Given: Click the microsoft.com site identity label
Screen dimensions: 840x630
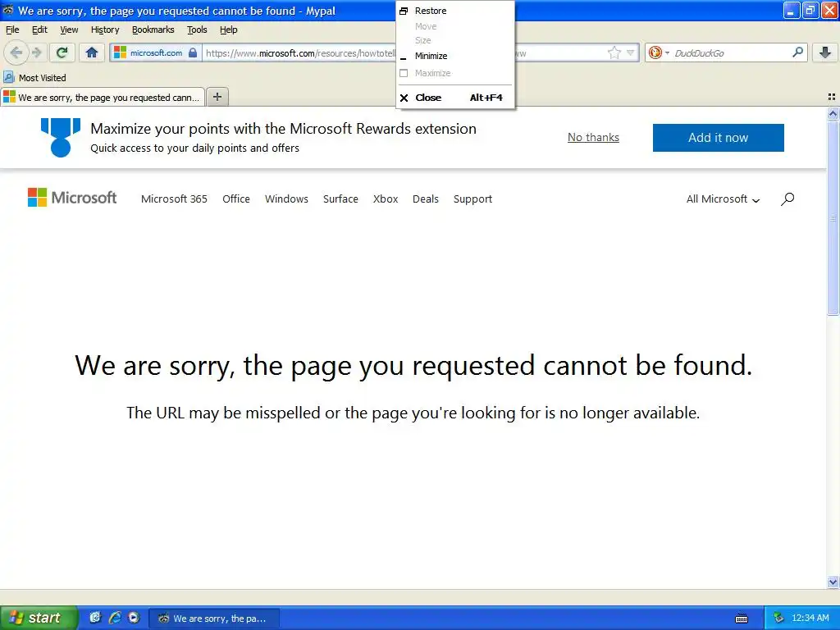Looking at the screenshot, I should tap(156, 53).
